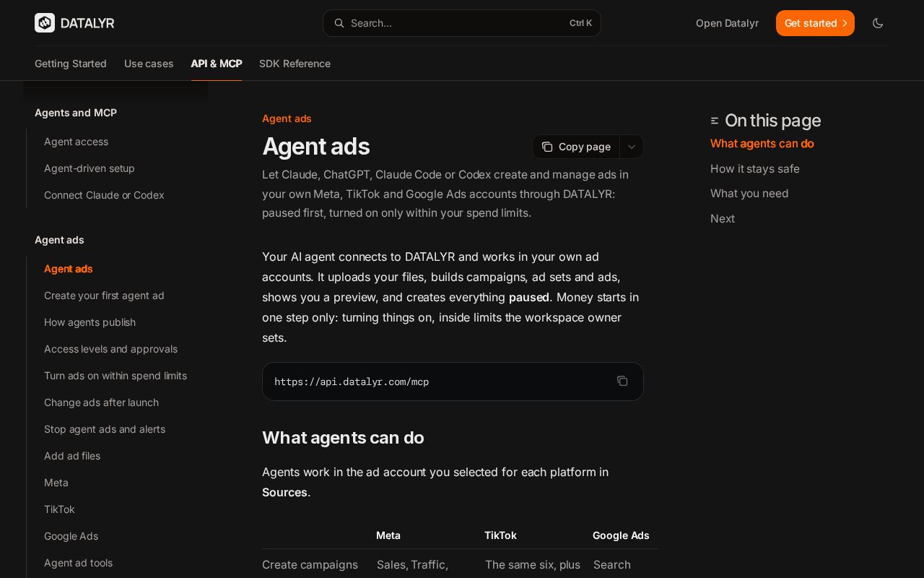This screenshot has height=578, width=924.
Task: Focus the Search field
Action: 462,23
